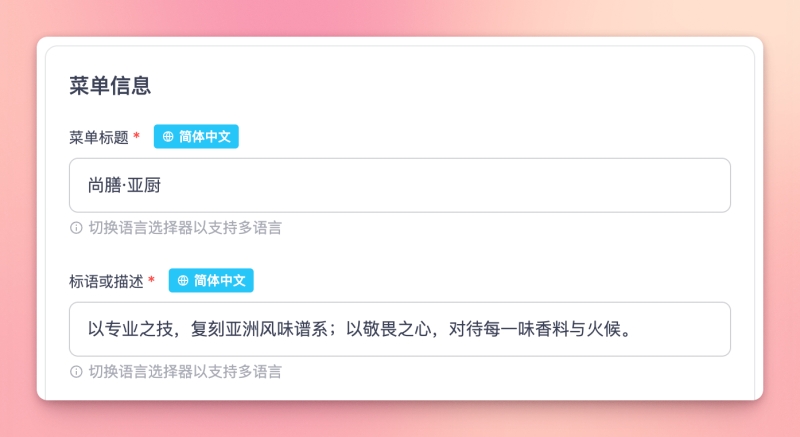Open 简体中文 language selector for 菜单标题
This screenshot has width=800, height=437.
pos(196,137)
